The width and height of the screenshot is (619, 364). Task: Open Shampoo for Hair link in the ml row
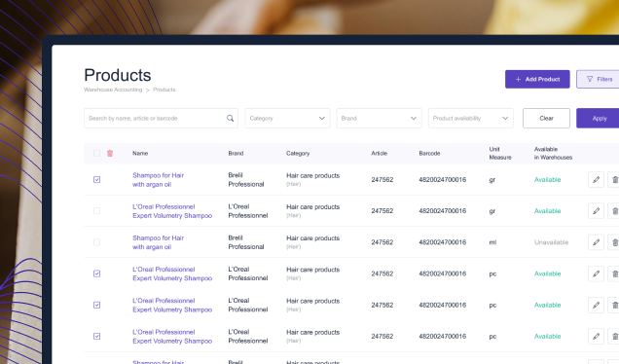click(159, 242)
